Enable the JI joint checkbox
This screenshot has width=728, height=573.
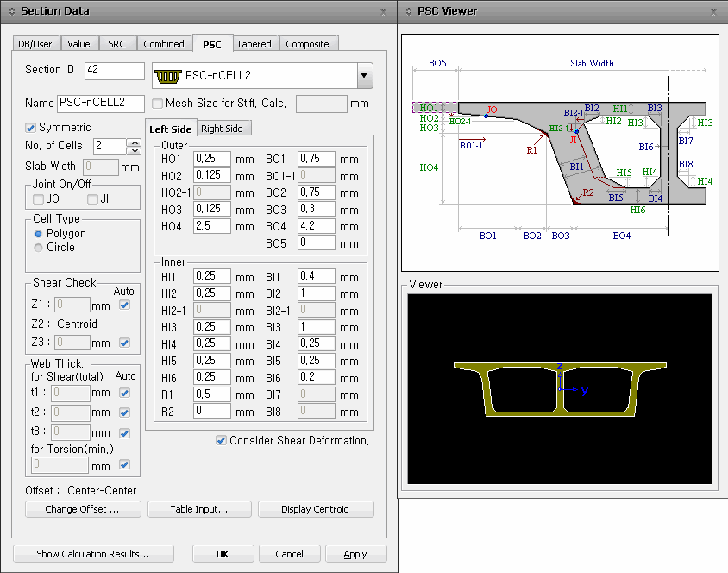(x=92, y=199)
